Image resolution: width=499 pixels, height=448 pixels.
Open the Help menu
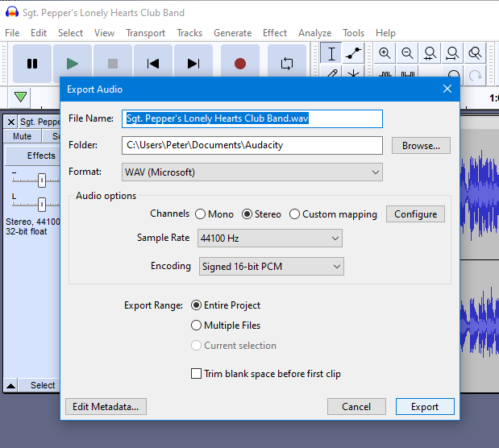[385, 33]
